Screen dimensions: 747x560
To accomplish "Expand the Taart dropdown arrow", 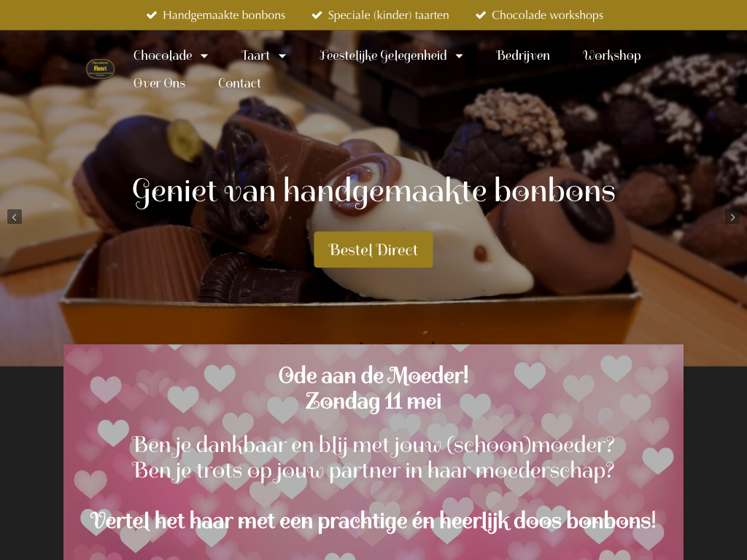I will (282, 55).
